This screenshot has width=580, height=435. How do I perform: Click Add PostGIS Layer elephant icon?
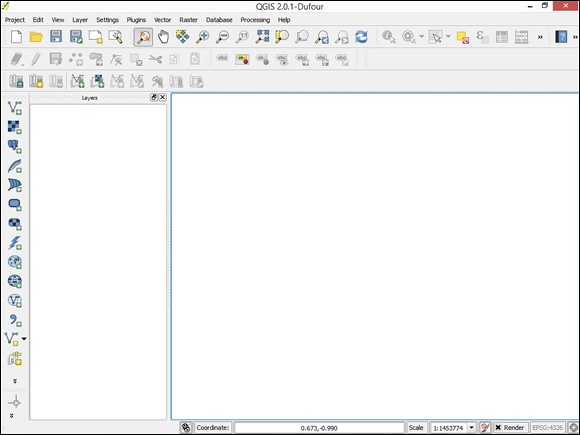coord(15,146)
